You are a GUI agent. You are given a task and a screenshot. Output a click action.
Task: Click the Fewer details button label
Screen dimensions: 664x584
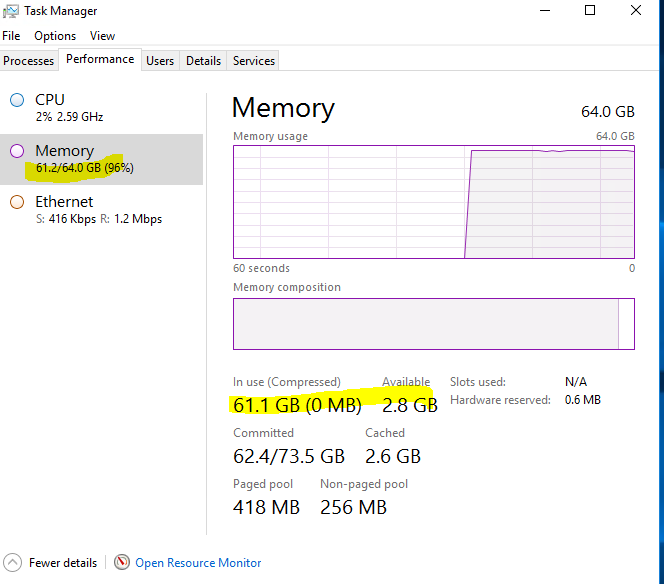pyautogui.click(x=63, y=563)
